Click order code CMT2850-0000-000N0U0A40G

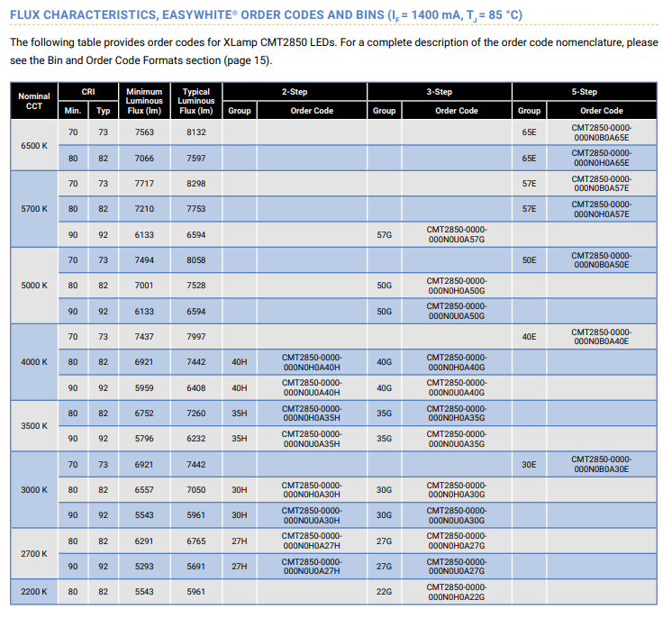[457, 387]
